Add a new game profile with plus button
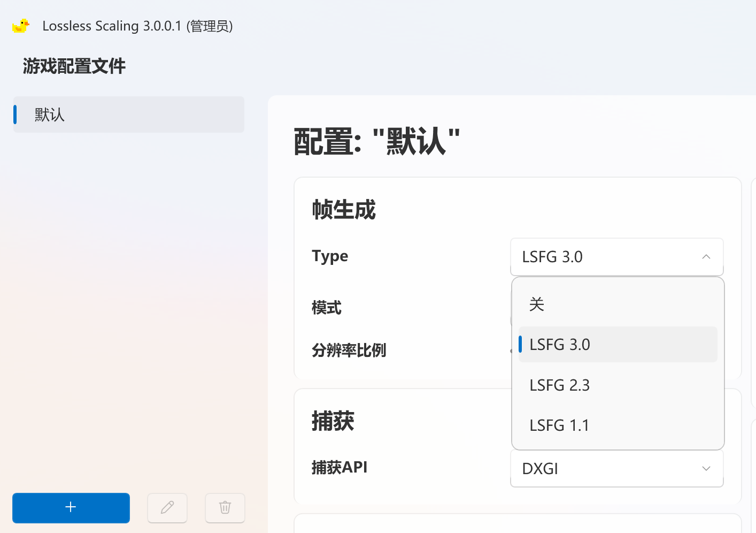The width and height of the screenshot is (756, 533). point(71,508)
